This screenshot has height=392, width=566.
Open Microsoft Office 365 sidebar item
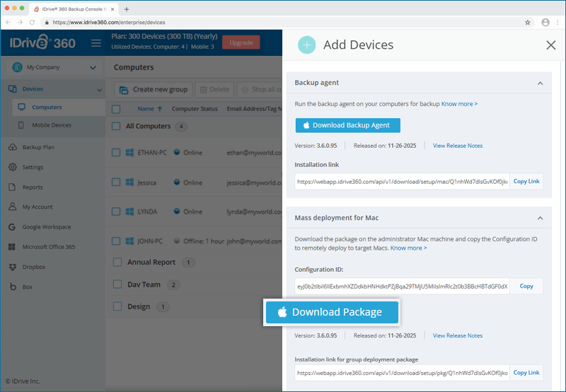(x=13, y=247)
